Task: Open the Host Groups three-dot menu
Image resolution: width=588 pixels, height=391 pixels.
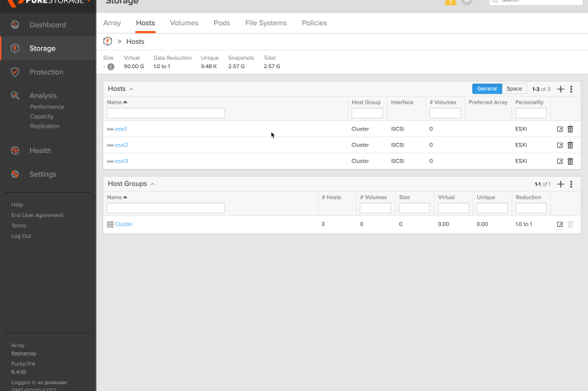Action: pos(571,184)
